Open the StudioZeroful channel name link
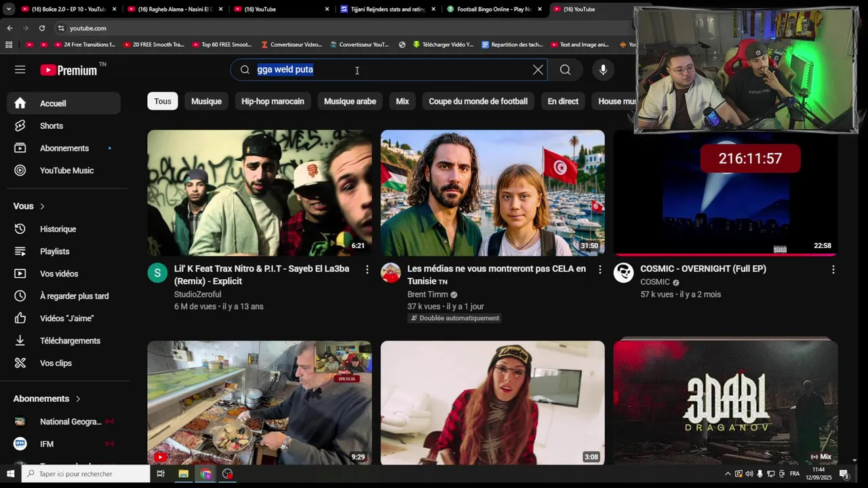Screen dimensions: 868x488 point(197,294)
